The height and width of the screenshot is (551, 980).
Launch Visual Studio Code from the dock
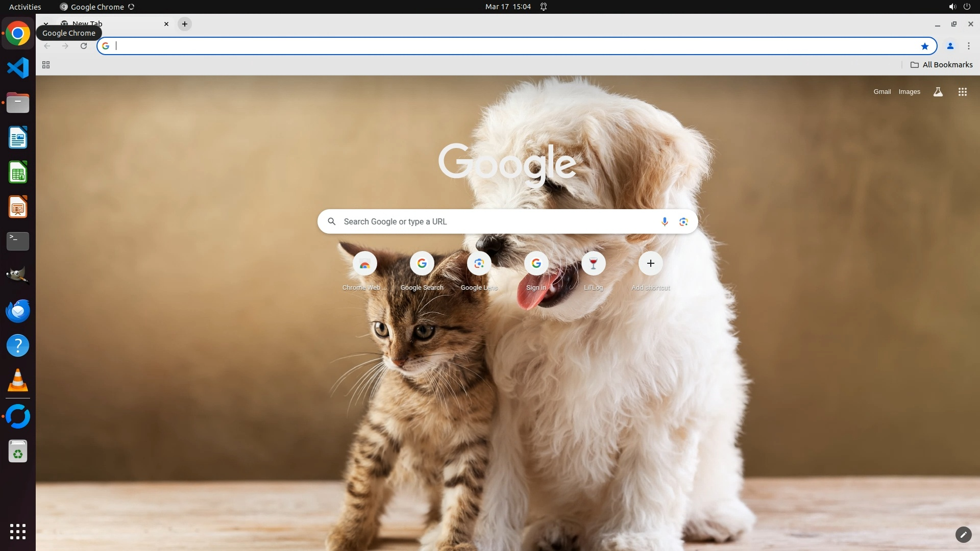(x=18, y=68)
